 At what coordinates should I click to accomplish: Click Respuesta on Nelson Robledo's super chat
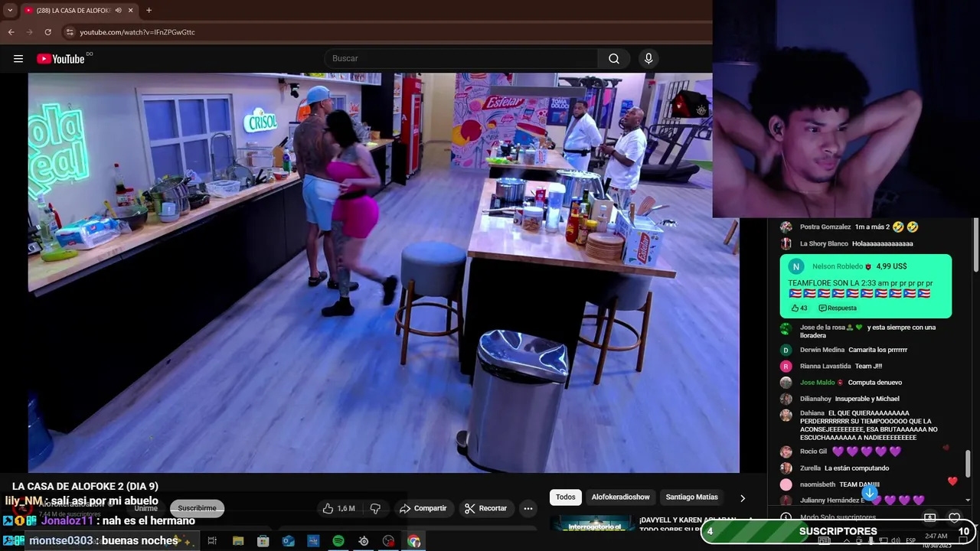[x=838, y=308]
